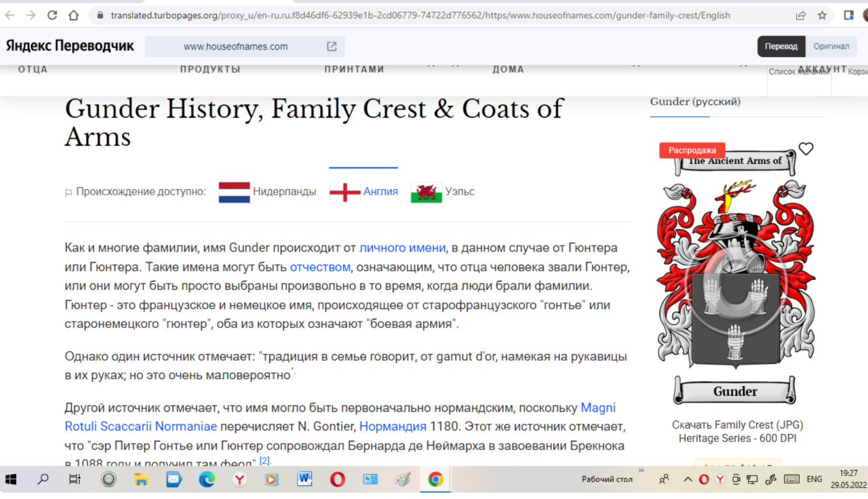Open Magni Rotuli Scaccarii Normaniae link
Image resolution: width=868 pixels, height=499 pixels.
(x=340, y=417)
